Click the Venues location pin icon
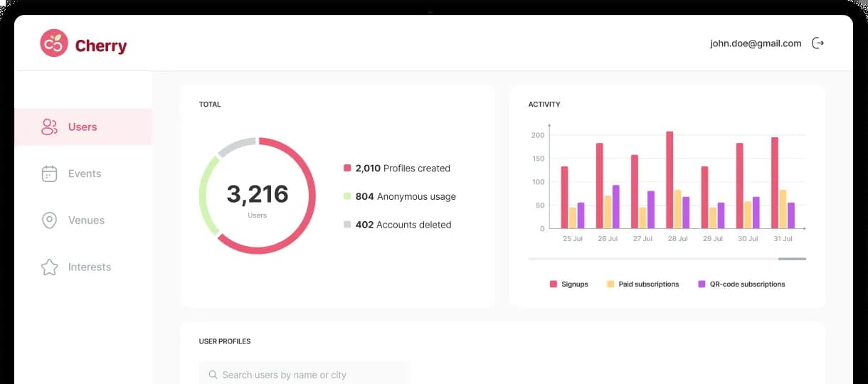The image size is (868, 384). point(49,220)
